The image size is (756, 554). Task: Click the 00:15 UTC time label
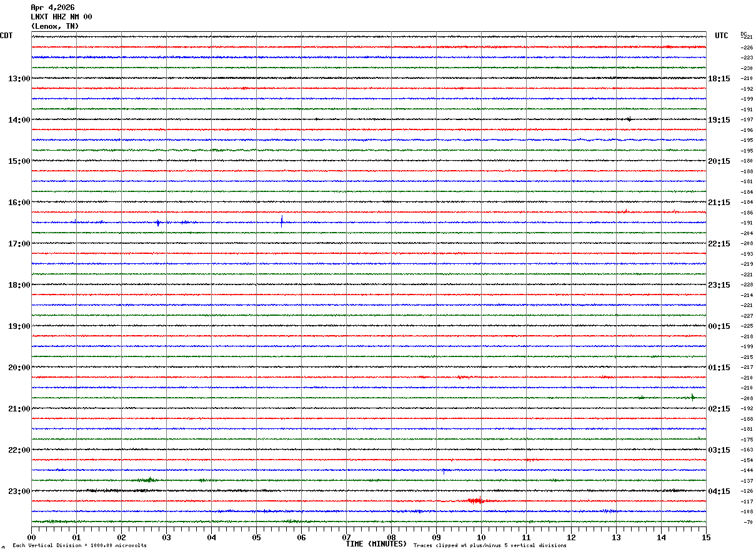point(719,326)
